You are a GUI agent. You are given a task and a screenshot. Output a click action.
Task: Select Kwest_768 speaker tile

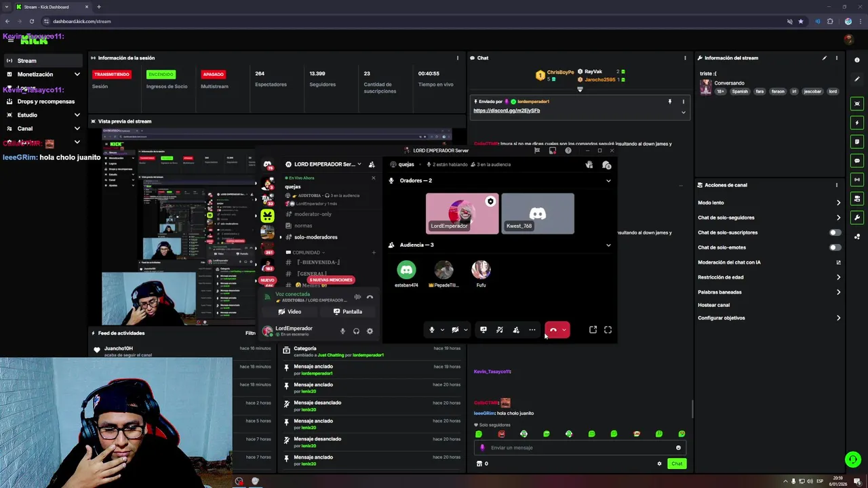click(538, 213)
